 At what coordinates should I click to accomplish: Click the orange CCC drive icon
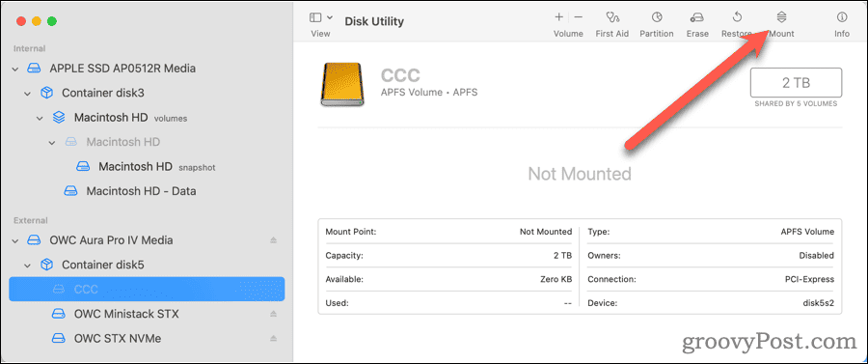pyautogui.click(x=343, y=84)
